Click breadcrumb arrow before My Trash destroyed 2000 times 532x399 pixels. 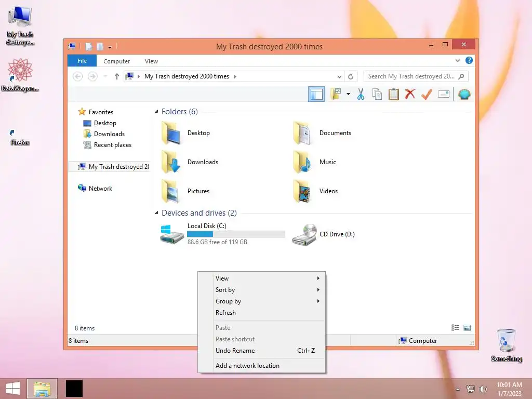[x=138, y=77]
